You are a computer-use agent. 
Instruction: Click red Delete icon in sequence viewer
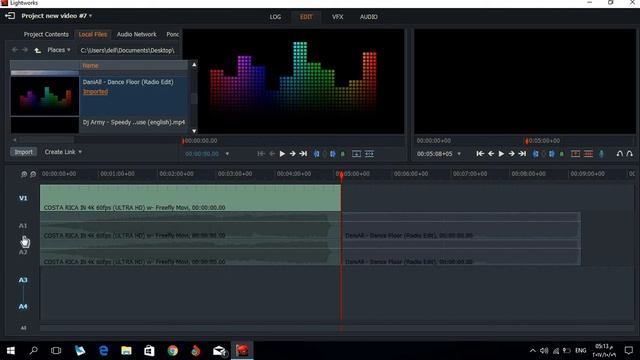click(x=589, y=154)
